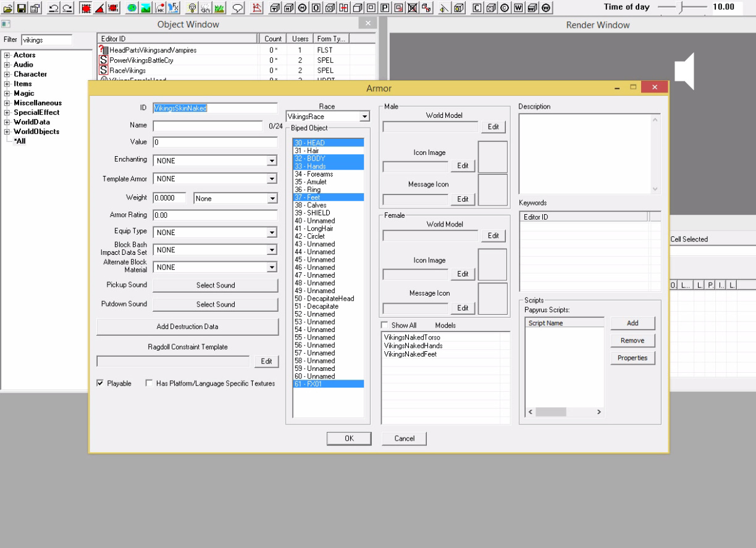Viewport: 756px width, 548px height.
Task: Click the open file folder toolbar icon
Action: coord(7,8)
